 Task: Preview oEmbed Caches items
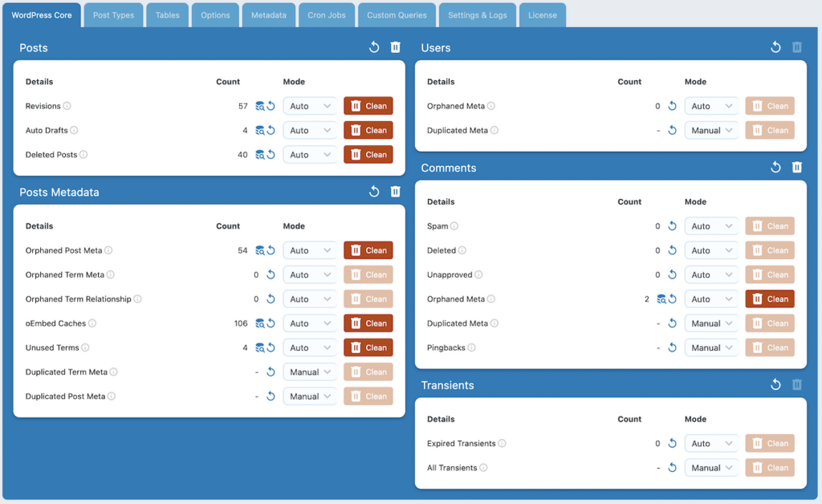click(259, 323)
